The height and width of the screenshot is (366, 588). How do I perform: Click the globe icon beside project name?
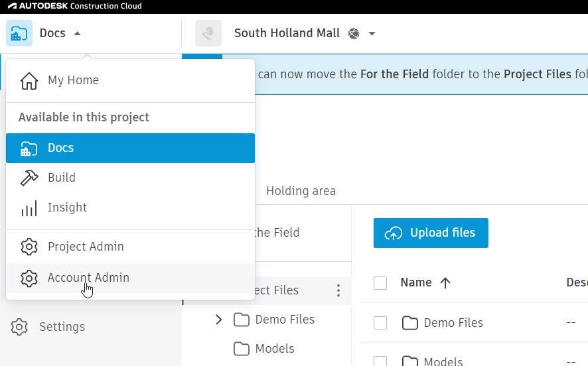click(x=354, y=34)
